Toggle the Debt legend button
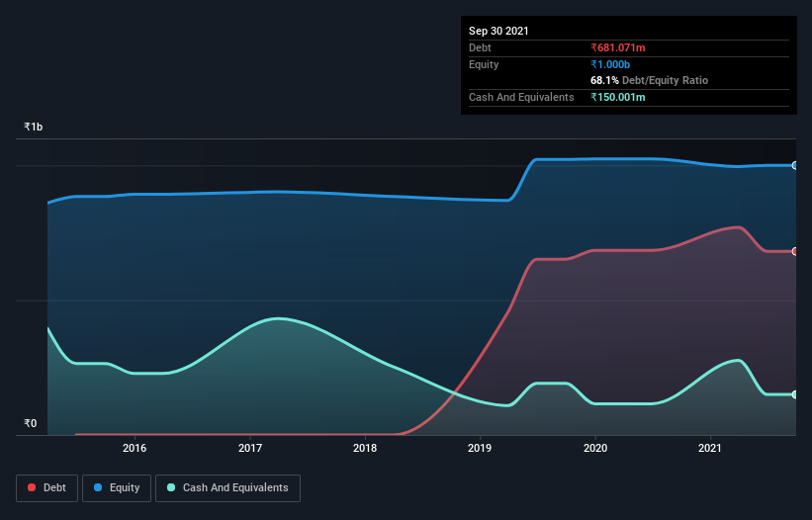 point(46,488)
